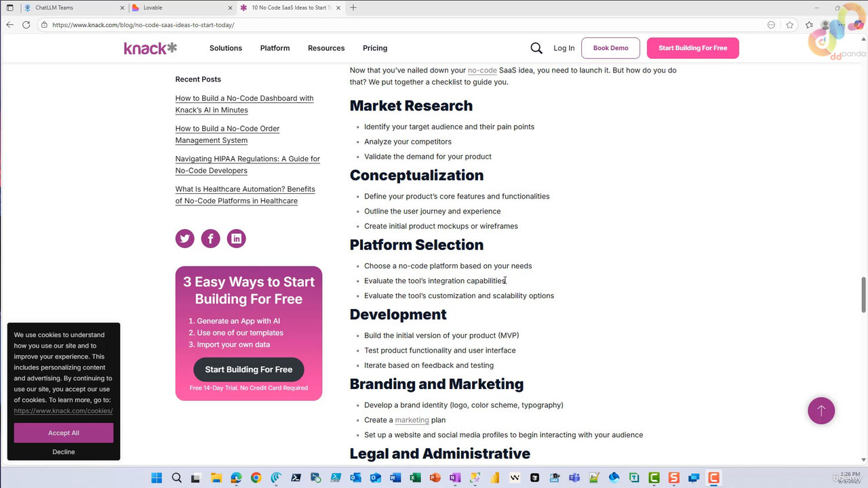Screen dimensions: 868x488
Task: Open the Windows Start menu
Action: coord(157,478)
